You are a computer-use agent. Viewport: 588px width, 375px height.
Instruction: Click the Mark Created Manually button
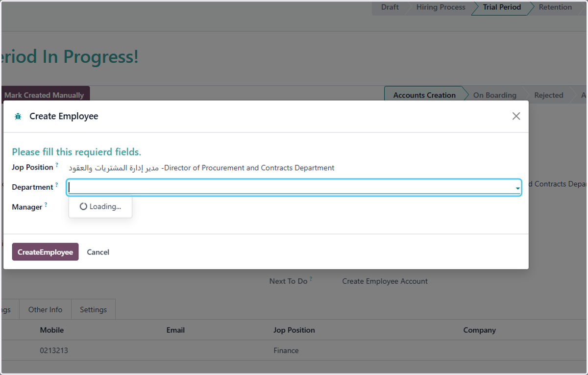coord(44,95)
